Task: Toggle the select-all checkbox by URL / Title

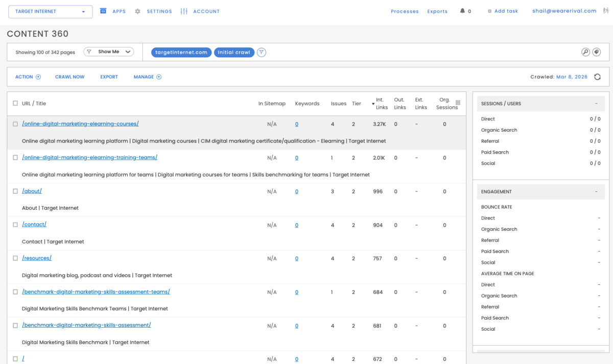Action: [x=15, y=103]
